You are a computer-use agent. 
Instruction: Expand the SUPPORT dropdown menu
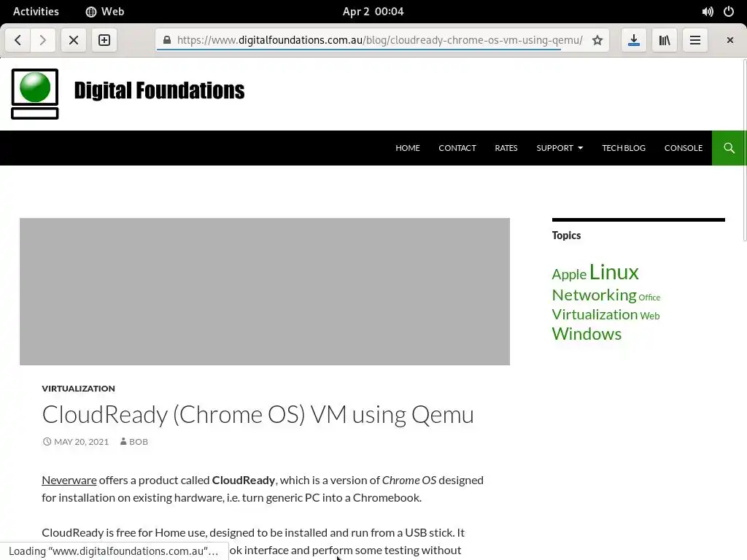tap(560, 148)
